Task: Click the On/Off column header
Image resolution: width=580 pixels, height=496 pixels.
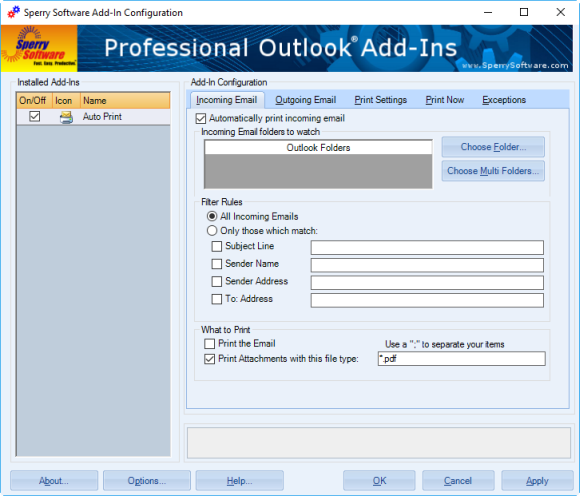Action: (x=34, y=101)
